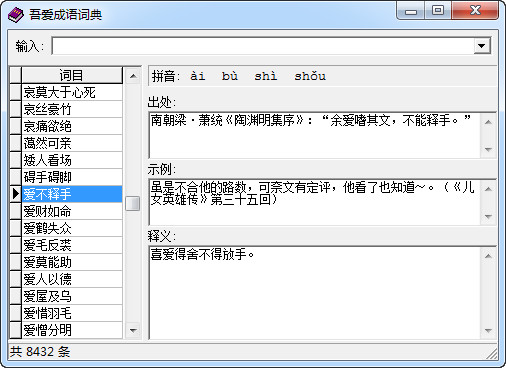This screenshot has height=368, width=506.
Task: Click the row selector beside 哀莫大于心死
Action: (x=16, y=92)
